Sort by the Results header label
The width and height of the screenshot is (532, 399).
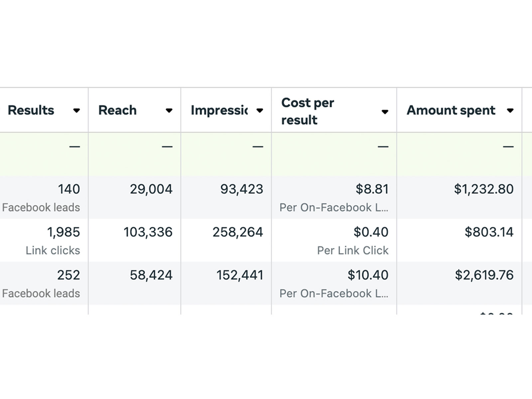pyautogui.click(x=31, y=110)
